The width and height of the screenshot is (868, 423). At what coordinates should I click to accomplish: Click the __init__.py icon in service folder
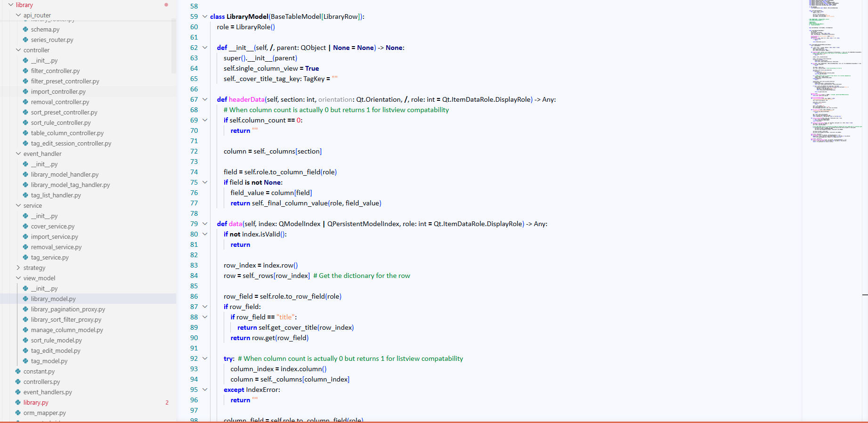(25, 216)
